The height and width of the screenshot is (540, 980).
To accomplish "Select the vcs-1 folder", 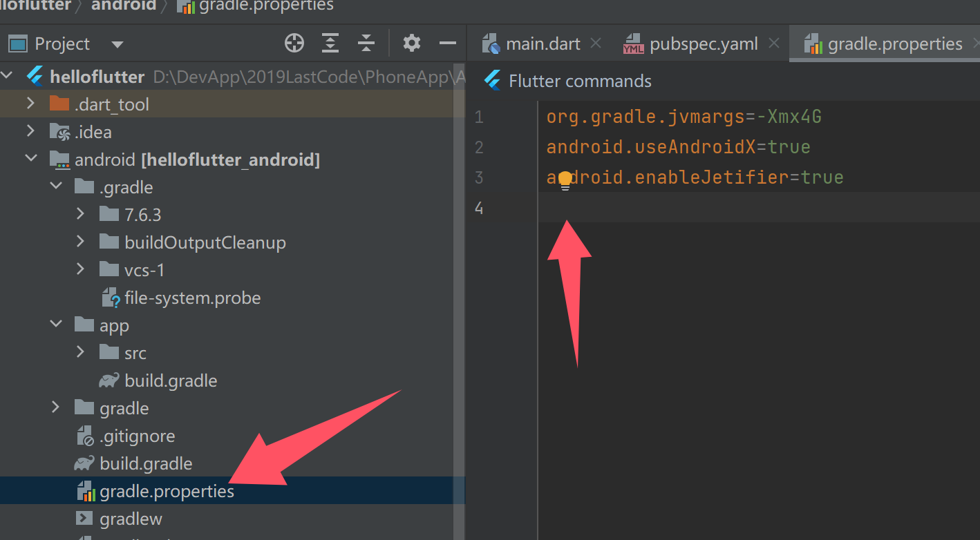I will click(144, 270).
